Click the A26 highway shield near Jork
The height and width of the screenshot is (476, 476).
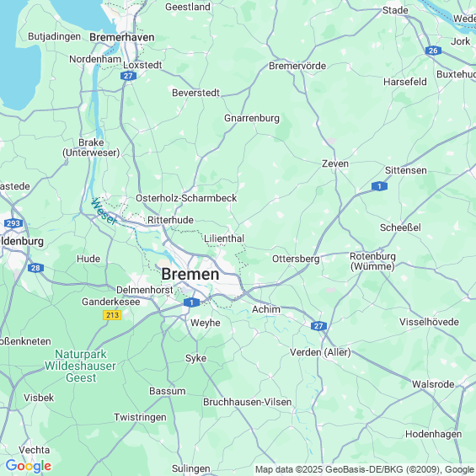pos(433,51)
